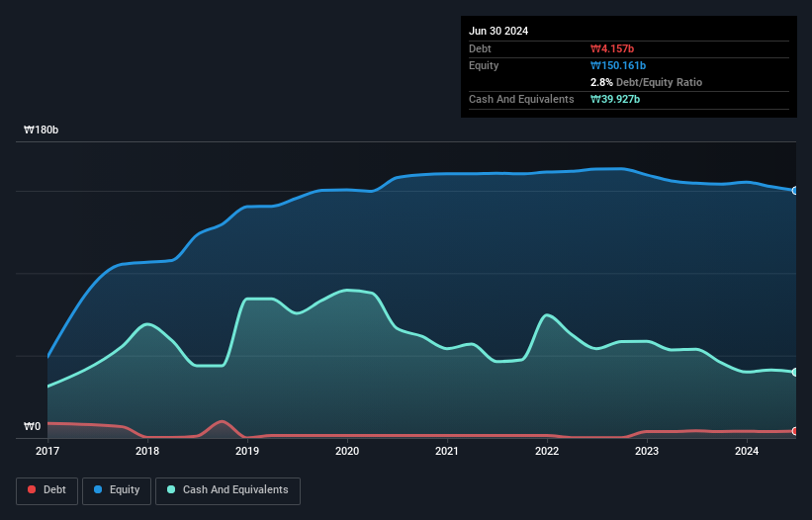Select the blue Equity endpoint marker

point(795,191)
